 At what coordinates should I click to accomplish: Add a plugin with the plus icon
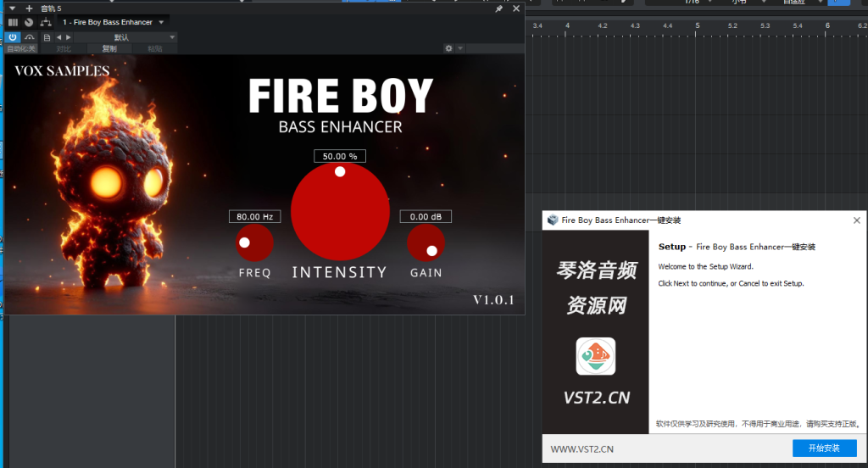click(30, 8)
